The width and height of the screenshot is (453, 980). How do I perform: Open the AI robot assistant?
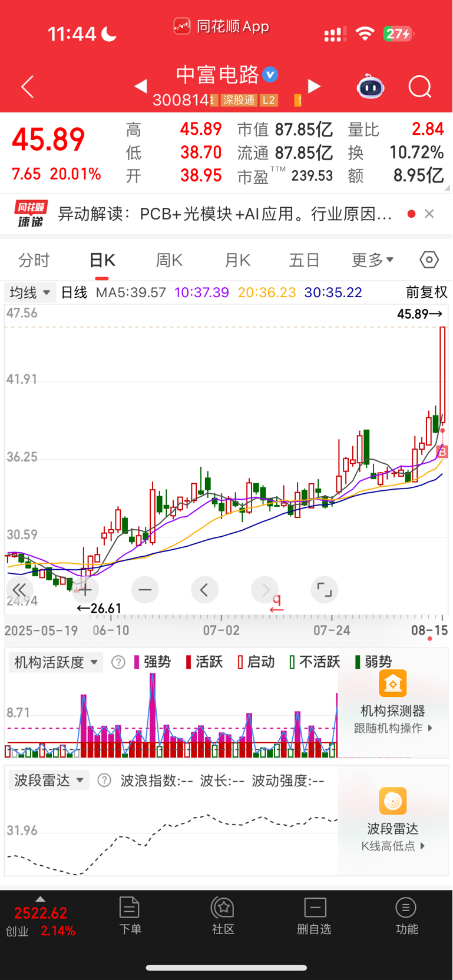(371, 87)
